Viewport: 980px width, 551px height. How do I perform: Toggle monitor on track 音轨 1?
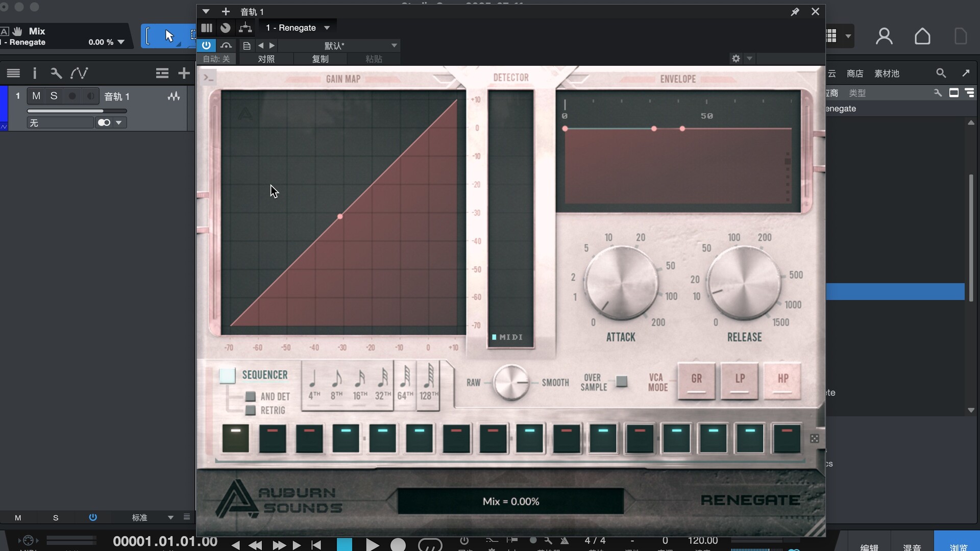tap(90, 96)
